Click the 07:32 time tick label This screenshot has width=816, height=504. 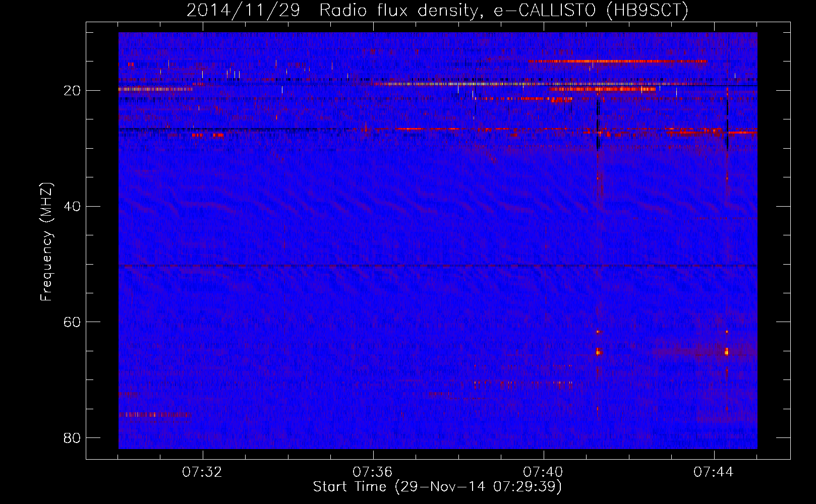click(202, 472)
